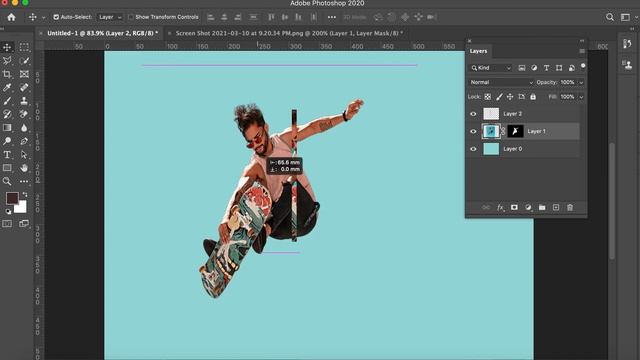640x360 pixels.
Task: Click the Layer 1 mask thumbnail
Action: coord(515,131)
